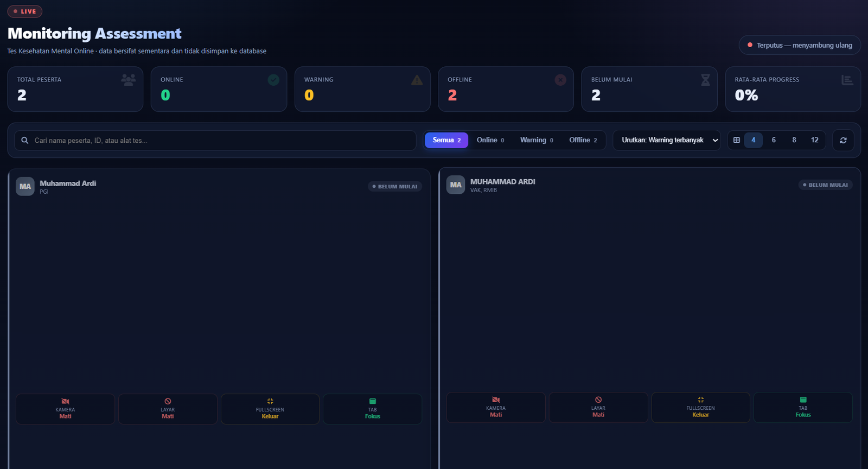868x469 pixels.
Task: Open the Rata-Rata Progress stat card
Action: click(793, 89)
